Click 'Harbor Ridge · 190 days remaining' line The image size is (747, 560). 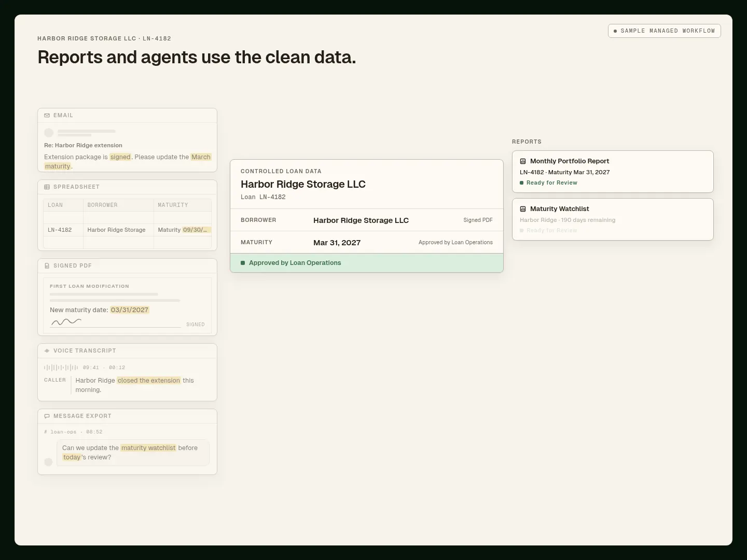click(568, 220)
